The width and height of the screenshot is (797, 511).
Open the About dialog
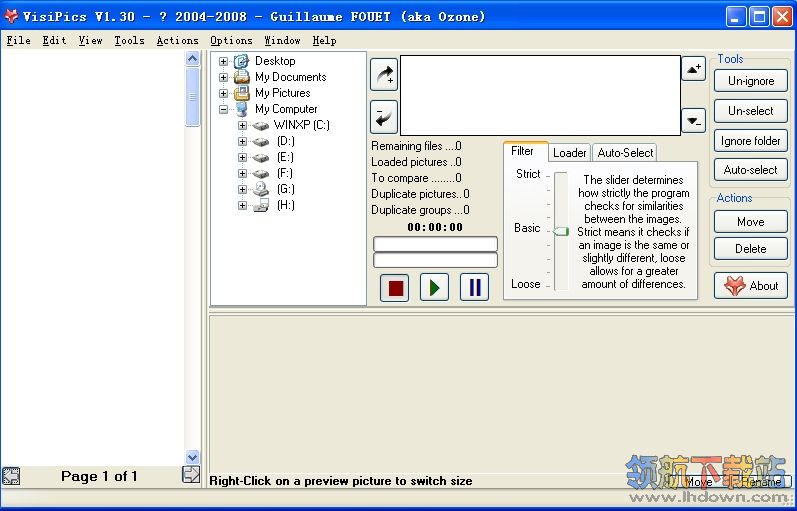[x=751, y=286]
